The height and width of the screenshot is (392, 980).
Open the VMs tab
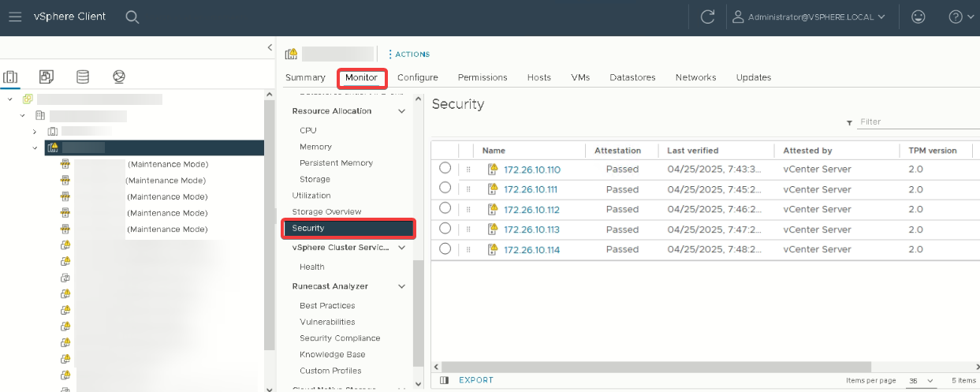(x=580, y=77)
